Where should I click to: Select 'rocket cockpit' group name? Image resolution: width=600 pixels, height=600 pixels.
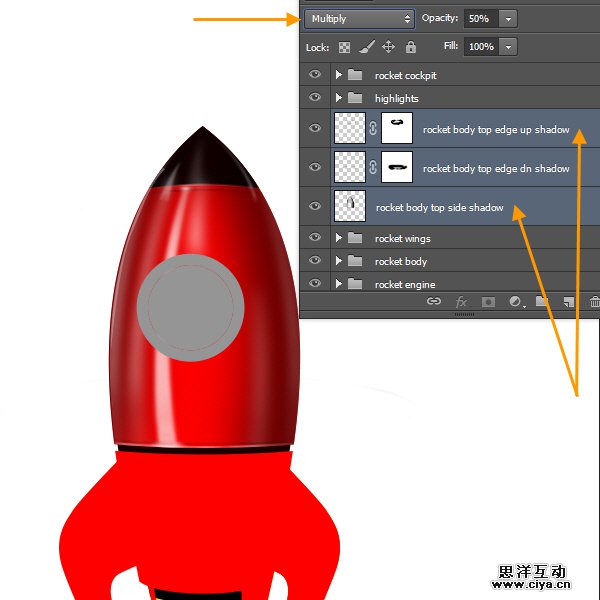coord(406,76)
